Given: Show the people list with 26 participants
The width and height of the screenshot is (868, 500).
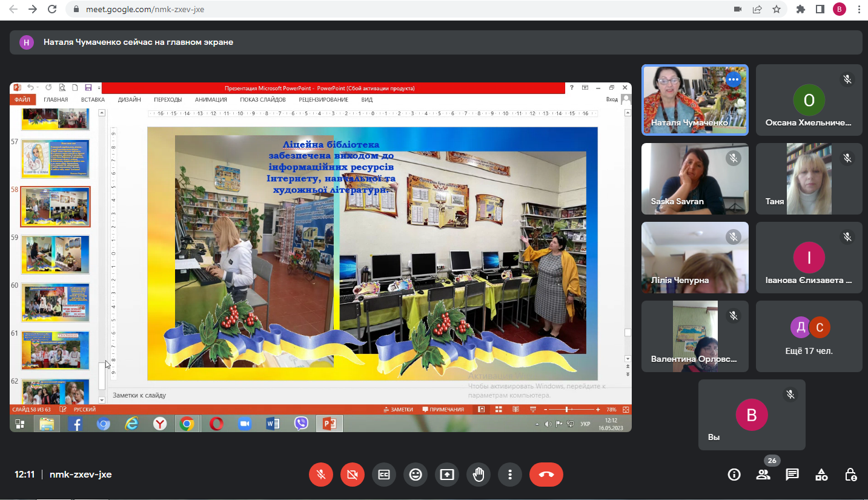Looking at the screenshot, I should [x=763, y=475].
